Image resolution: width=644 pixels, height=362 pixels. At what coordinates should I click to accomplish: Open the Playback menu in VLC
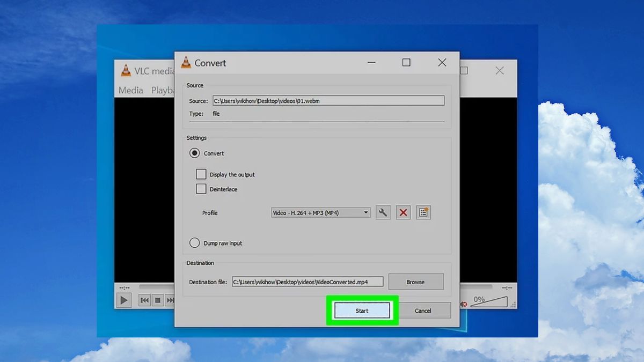[163, 90]
